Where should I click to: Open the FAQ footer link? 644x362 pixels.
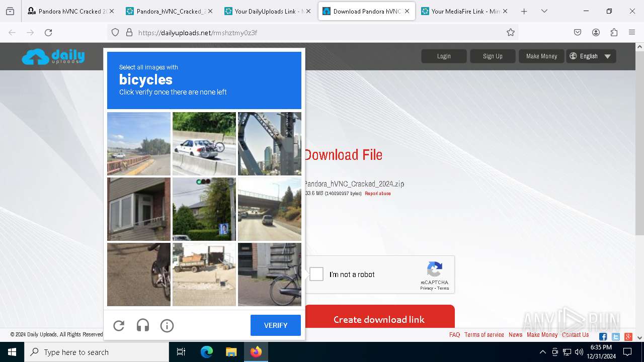pyautogui.click(x=454, y=335)
